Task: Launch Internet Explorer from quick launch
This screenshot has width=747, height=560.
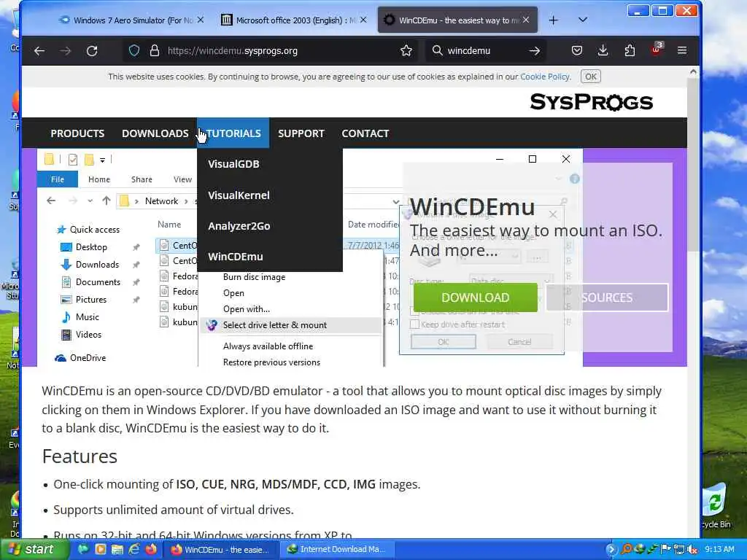Action: pos(134,549)
